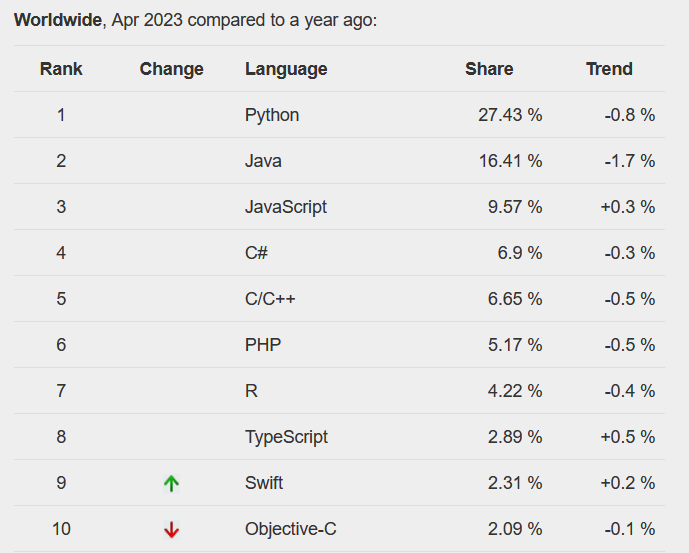Screen dimensions: 689x553
Task: Click the Language column header
Action: tap(286, 69)
